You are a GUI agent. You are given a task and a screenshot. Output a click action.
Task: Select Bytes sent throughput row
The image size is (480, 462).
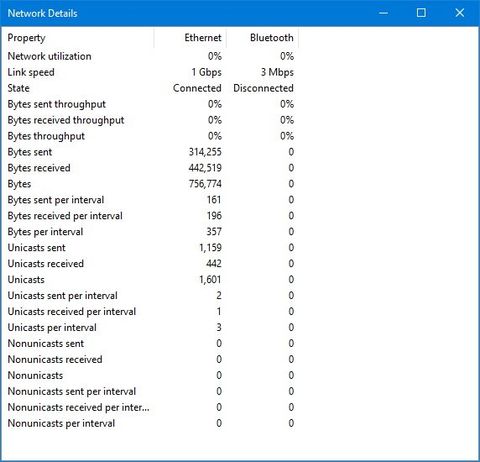click(x=150, y=104)
